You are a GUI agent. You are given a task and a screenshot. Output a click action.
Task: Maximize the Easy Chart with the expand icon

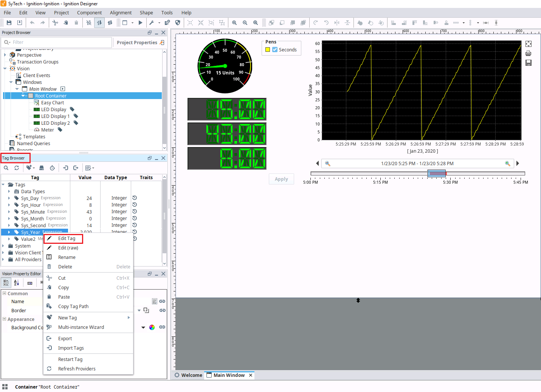pyautogui.click(x=529, y=44)
